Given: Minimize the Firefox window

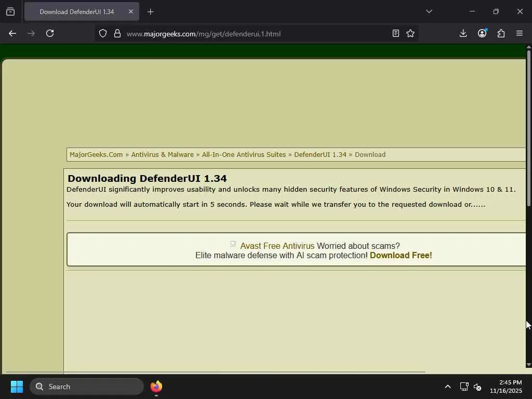Looking at the screenshot, I should 472,11.
